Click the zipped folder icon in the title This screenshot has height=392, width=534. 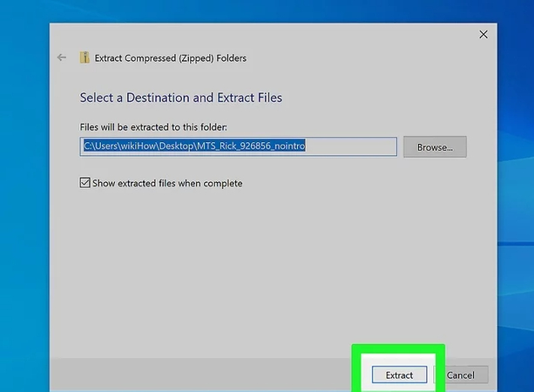click(85, 57)
